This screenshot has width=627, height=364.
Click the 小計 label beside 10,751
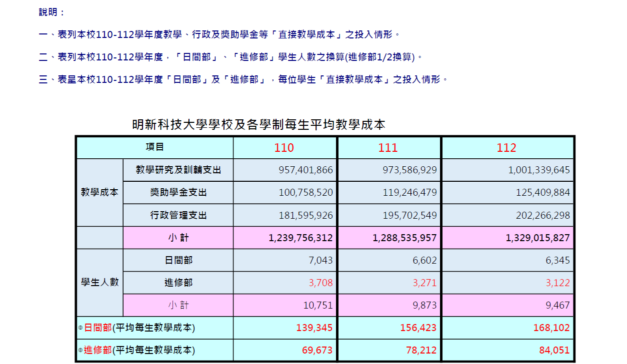click(x=178, y=305)
